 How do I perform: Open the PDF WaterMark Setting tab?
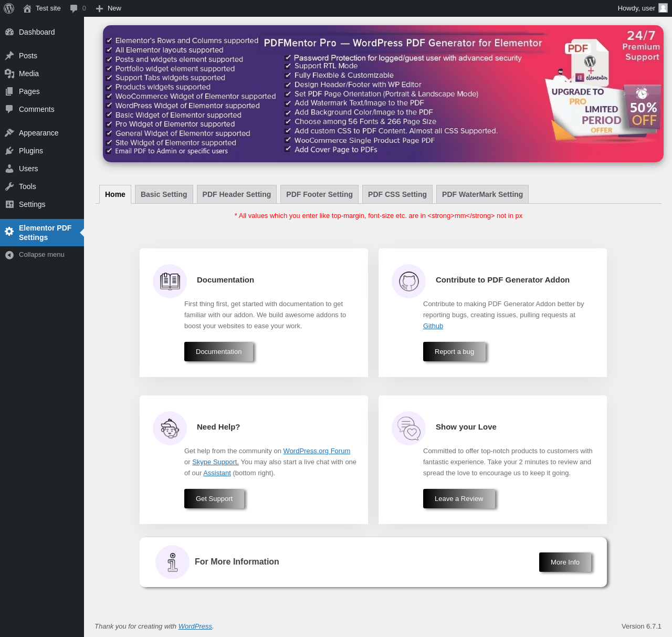482,194
